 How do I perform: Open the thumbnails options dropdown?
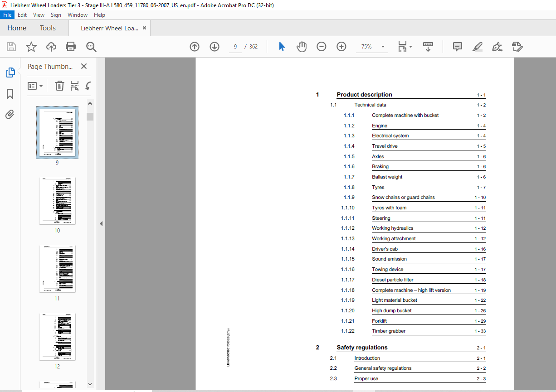pyautogui.click(x=35, y=86)
